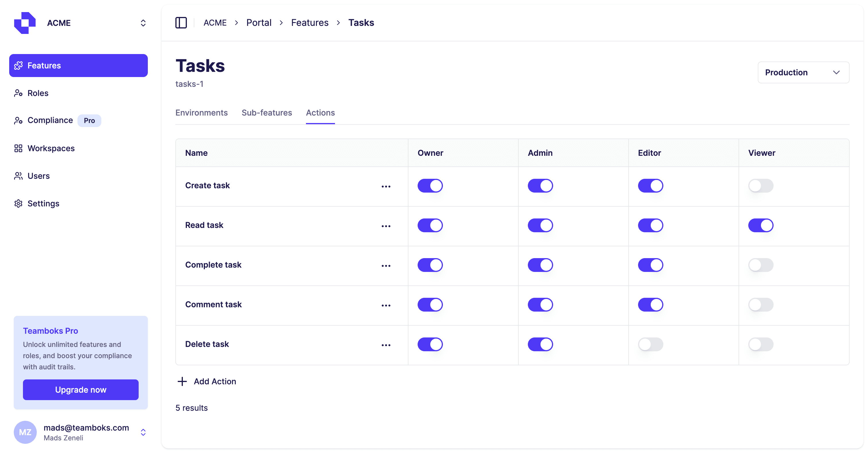
Task: Open Workspaces grid icon in sidebar
Action: [x=18, y=148]
